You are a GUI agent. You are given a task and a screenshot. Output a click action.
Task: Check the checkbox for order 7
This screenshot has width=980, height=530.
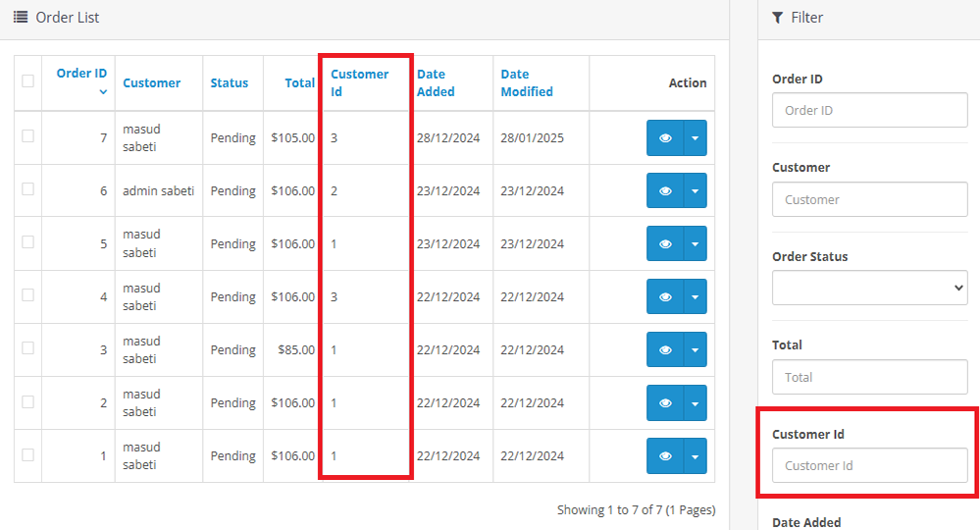point(27,136)
